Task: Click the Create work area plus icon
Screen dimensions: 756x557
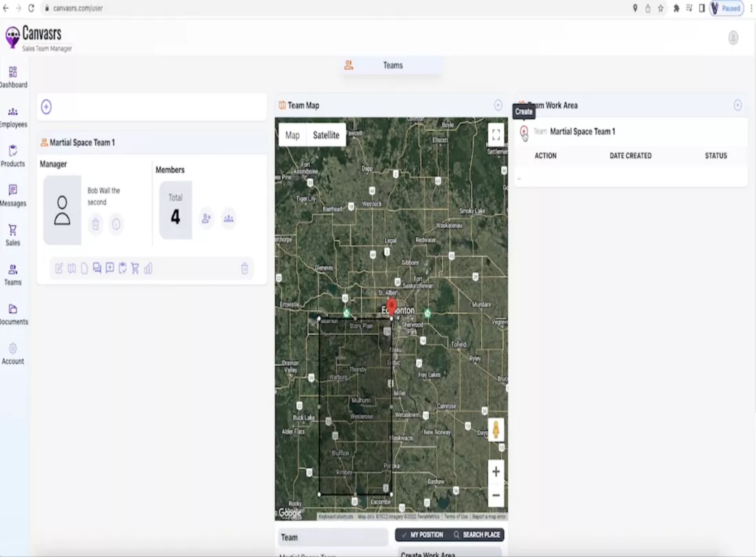Action: [524, 131]
